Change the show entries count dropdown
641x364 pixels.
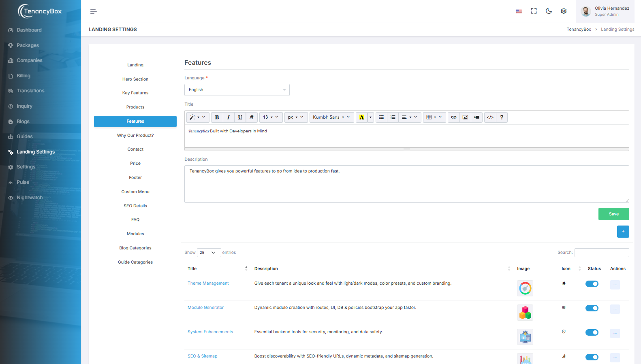(209, 253)
